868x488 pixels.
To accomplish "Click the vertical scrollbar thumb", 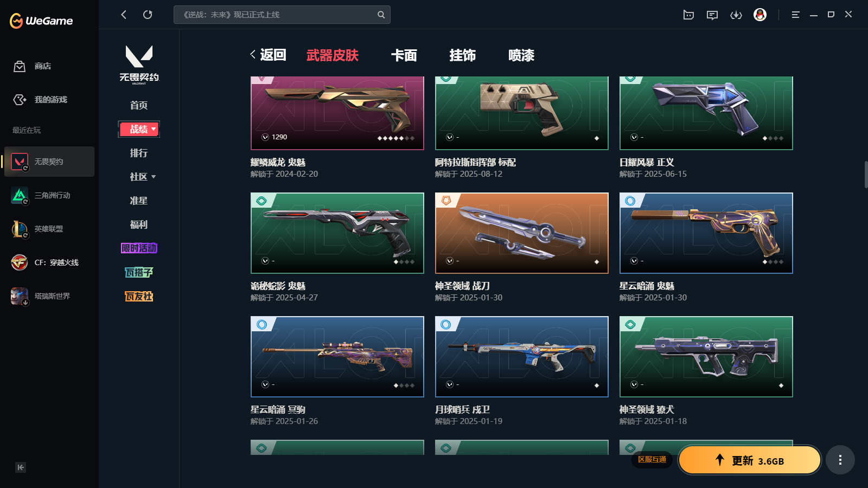I will (866, 174).
